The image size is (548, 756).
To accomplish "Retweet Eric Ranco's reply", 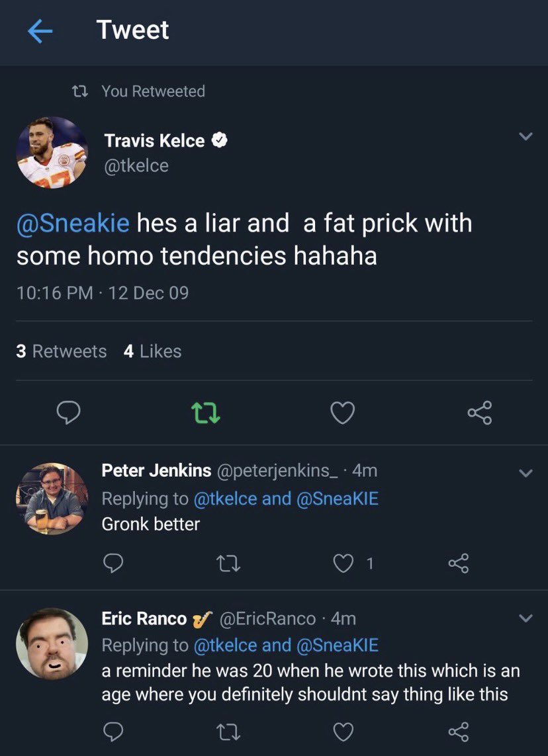I will tap(228, 732).
